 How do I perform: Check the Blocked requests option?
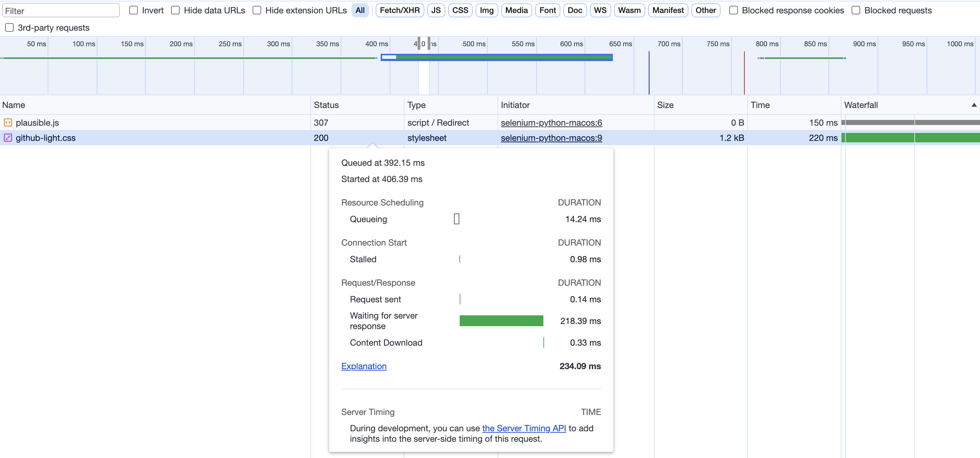[x=856, y=10]
